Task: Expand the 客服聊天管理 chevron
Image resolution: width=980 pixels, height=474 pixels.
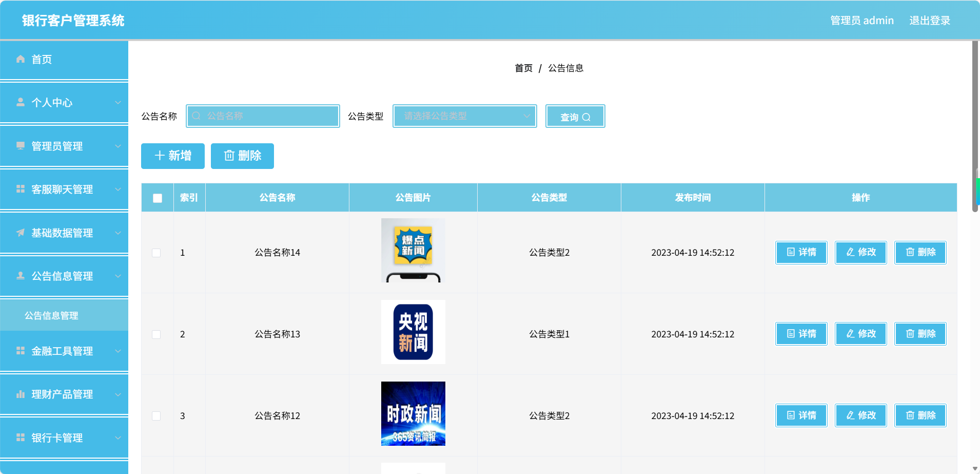Action: tap(118, 189)
